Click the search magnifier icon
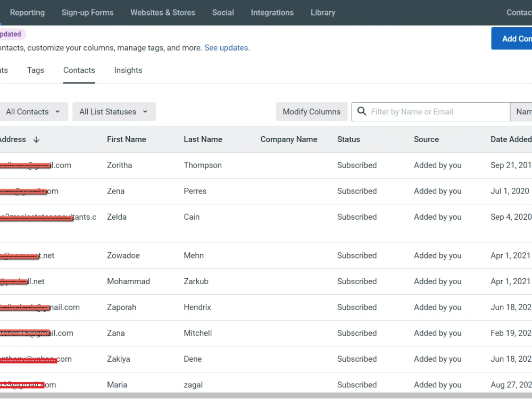The width and height of the screenshot is (532, 399). [362, 111]
